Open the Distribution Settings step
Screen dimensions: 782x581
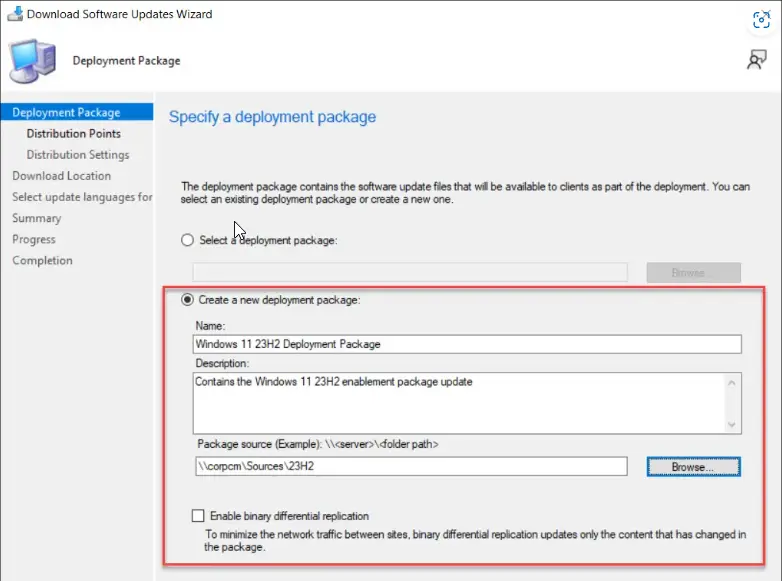click(x=78, y=155)
